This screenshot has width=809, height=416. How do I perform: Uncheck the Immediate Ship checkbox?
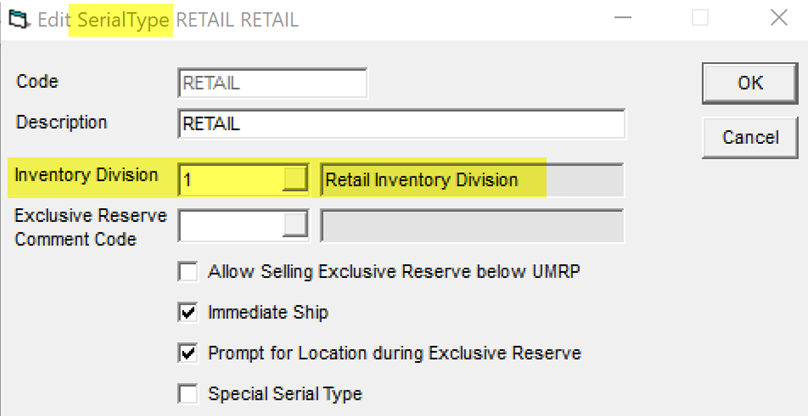[x=188, y=312]
